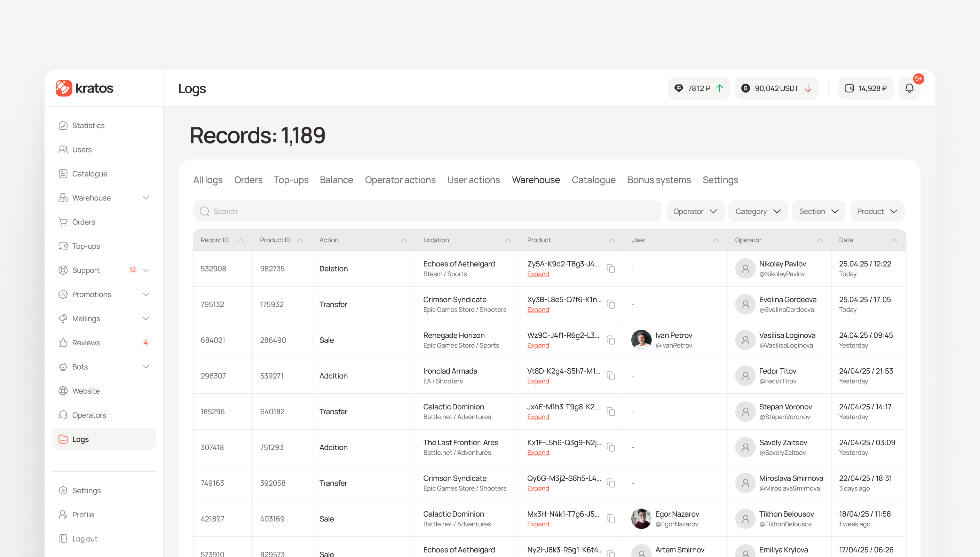Click the 78.12 ₽ rate indicator
The width and height of the screenshot is (980, 557).
pyautogui.click(x=698, y=88)
